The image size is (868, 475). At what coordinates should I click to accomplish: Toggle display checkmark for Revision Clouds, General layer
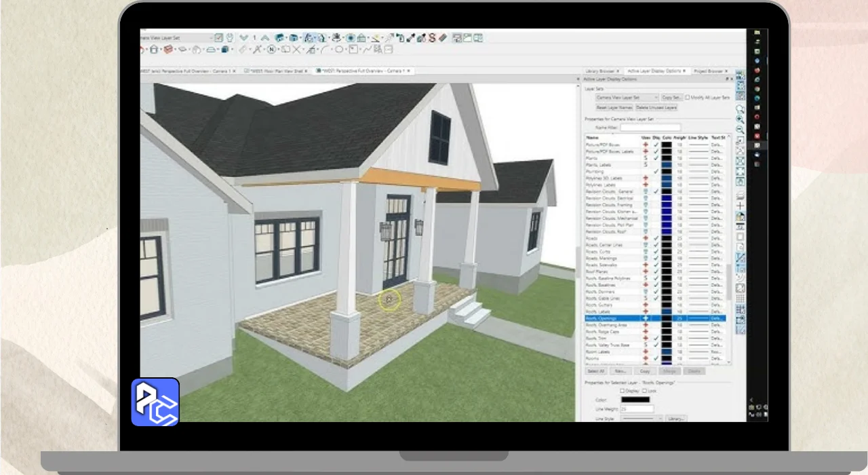(656, 191)
